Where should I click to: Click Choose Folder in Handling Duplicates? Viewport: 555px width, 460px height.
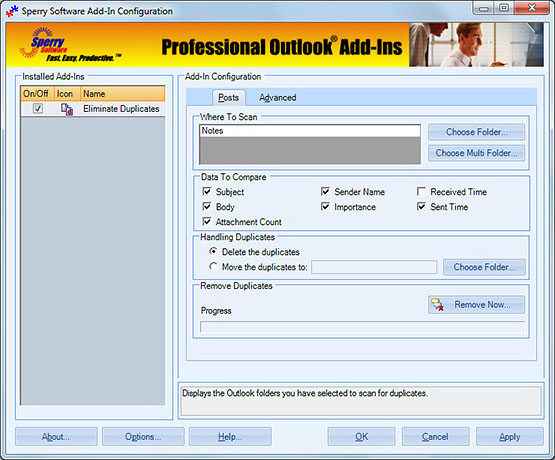click(484, 267)
